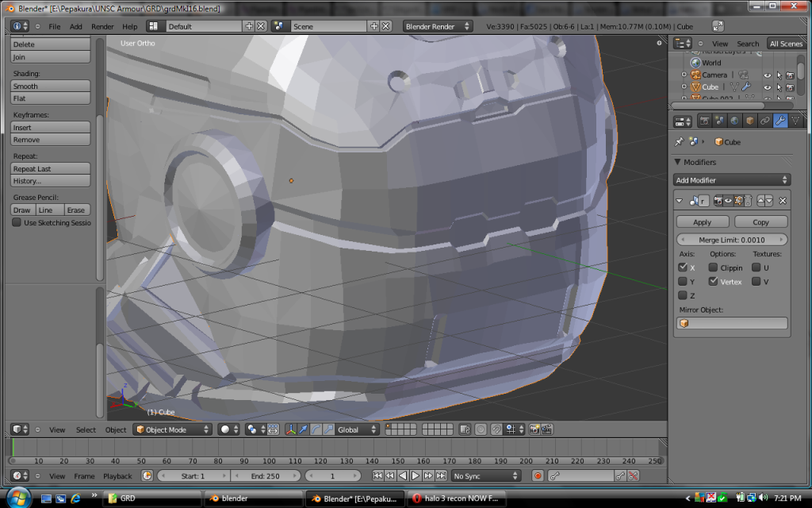812x508 pixels.
Task: Expand the Cube item in outliner
Action: coord(684,87)
